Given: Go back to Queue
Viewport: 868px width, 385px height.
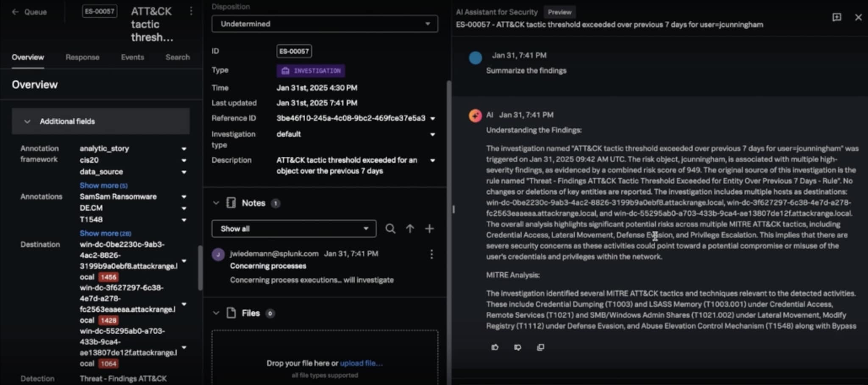Looking at the screenshot, I should pos(29,12).
